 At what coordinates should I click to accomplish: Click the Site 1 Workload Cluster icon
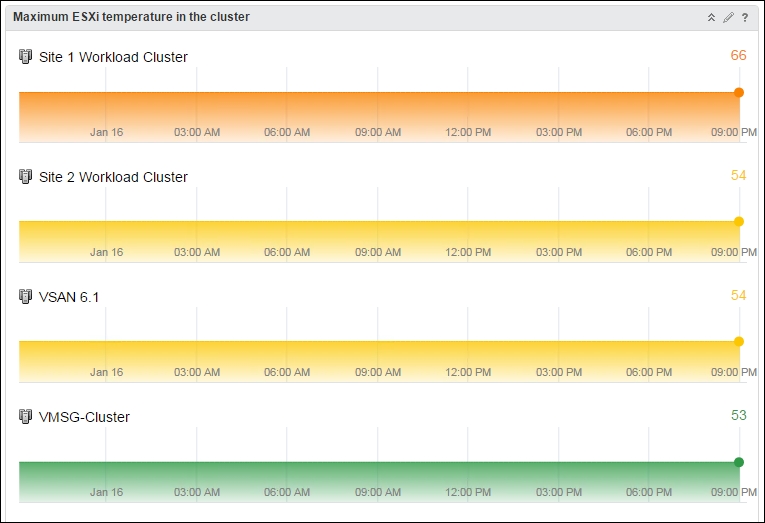pyautogui.click(x=25, y=57)
